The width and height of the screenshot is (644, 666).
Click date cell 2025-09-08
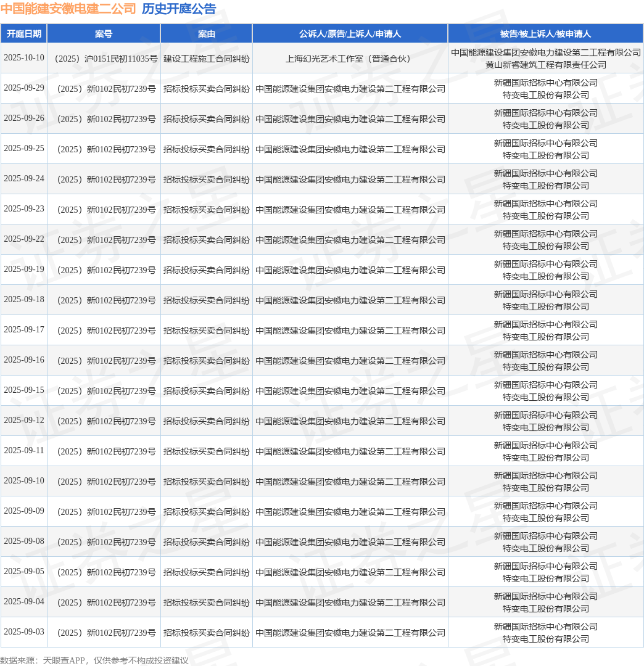click(x=24, y=540)
